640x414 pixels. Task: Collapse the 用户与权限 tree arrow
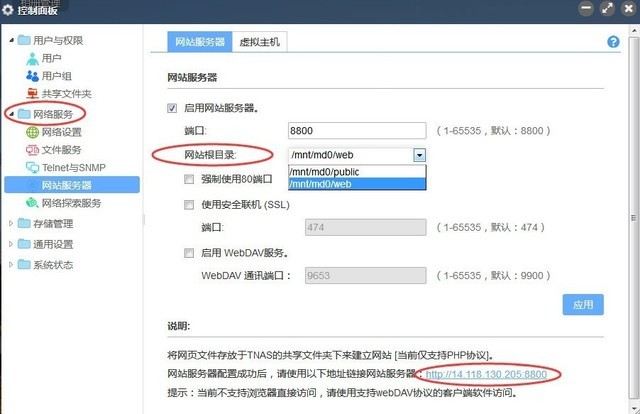(11, 40)
